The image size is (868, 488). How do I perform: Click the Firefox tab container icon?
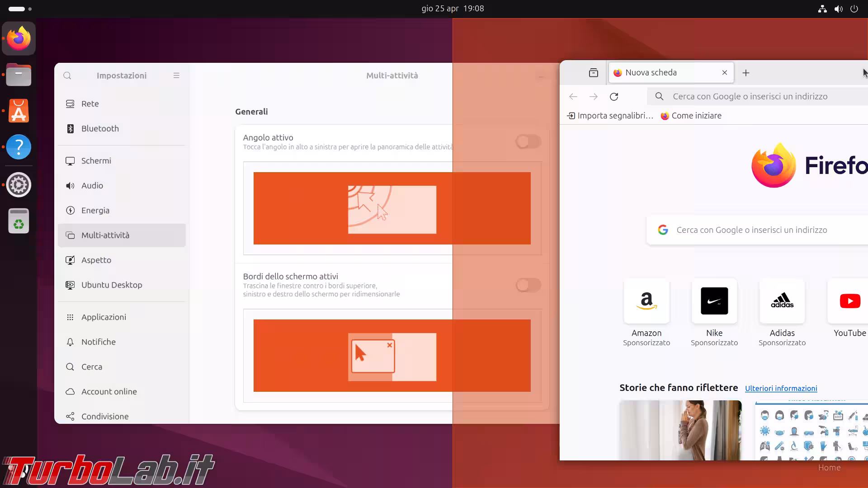coord(594,72)
